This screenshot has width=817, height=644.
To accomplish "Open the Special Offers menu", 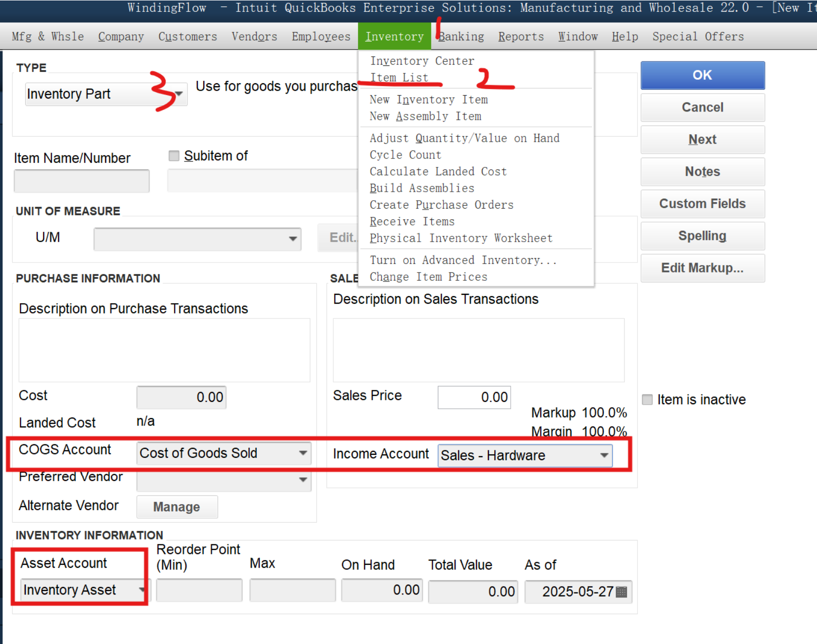I will pos(698,37).
